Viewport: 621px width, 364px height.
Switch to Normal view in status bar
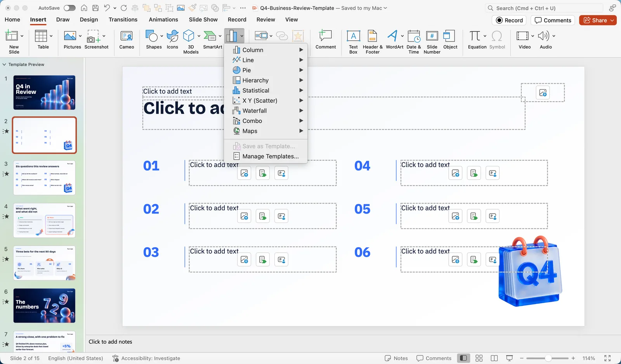pos(463,358)
